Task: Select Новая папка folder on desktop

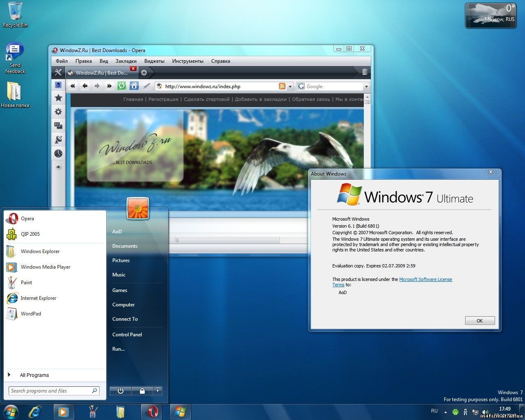Action: 15,95
